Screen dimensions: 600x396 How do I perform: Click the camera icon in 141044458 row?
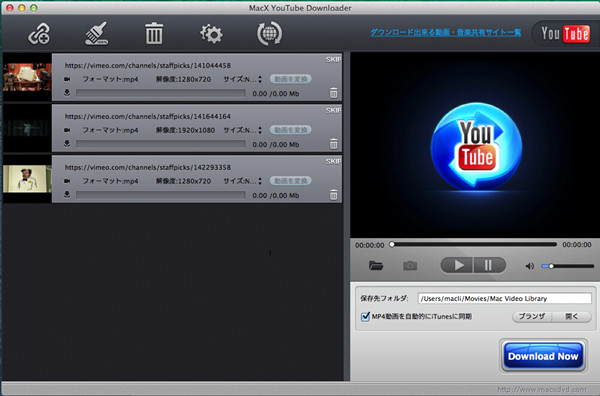[x=67, y=79]
